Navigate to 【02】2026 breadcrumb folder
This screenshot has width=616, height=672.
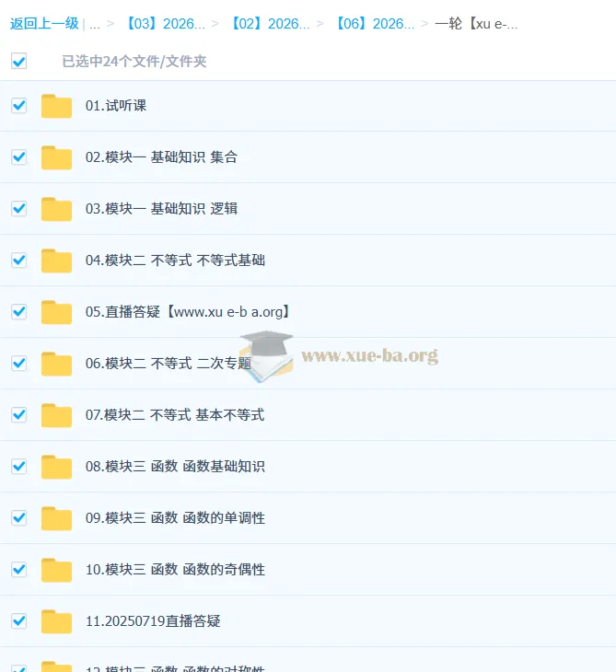[270, 24]
